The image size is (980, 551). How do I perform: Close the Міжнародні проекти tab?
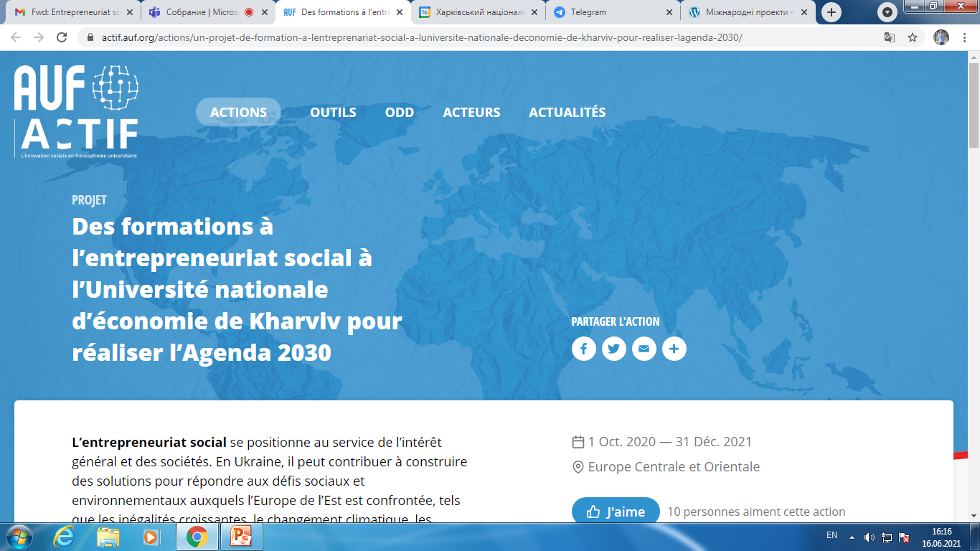(x=804, y=12)
